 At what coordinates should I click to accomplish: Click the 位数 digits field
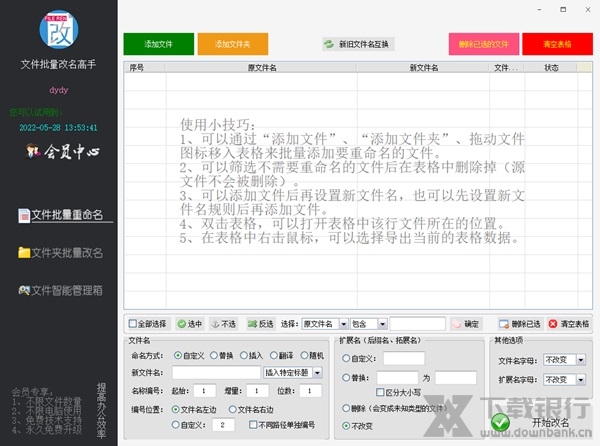310,391
